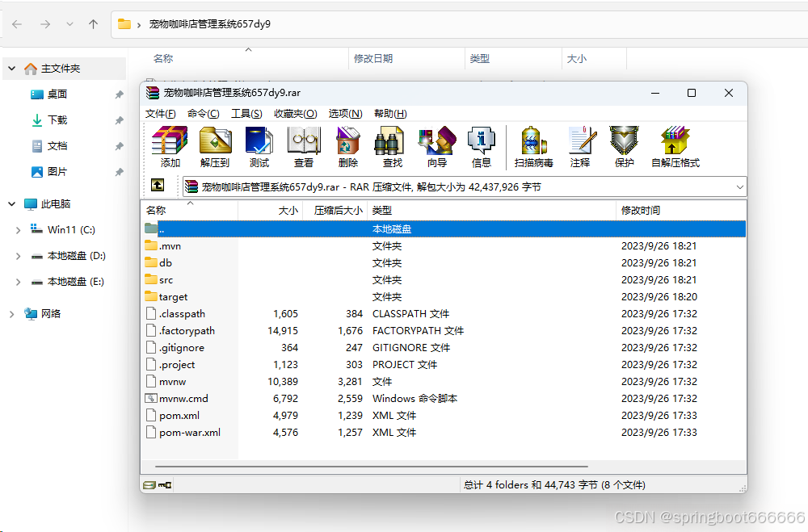This screenshot has width=808, height=532.
Task: Open the archive path dropdown arrow
Action: [x=740, y=187]
